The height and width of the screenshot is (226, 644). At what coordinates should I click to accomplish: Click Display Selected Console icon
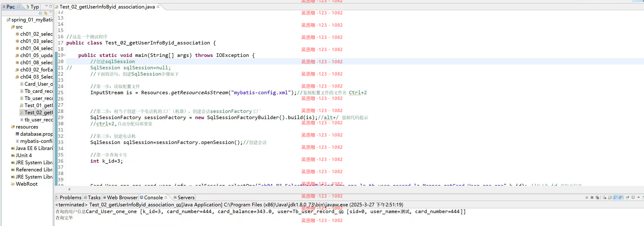click(x=633, y=197)
